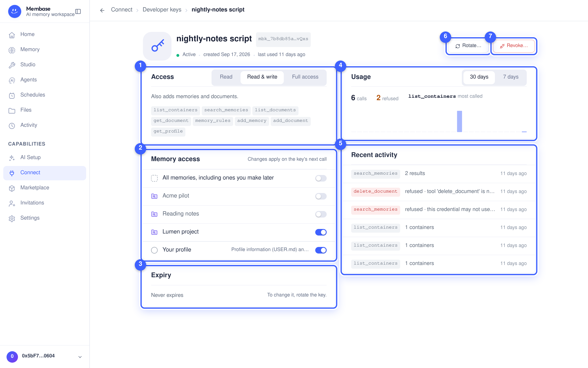Viewport: 588px width, 368px height.
Task: Switch usage to 30 days
Action: tap(479, 77)
